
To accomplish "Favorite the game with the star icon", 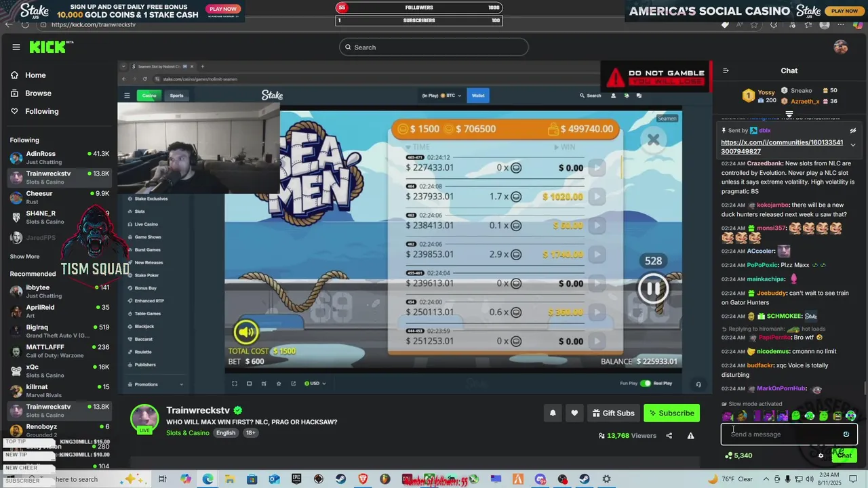I will [279, 384].
